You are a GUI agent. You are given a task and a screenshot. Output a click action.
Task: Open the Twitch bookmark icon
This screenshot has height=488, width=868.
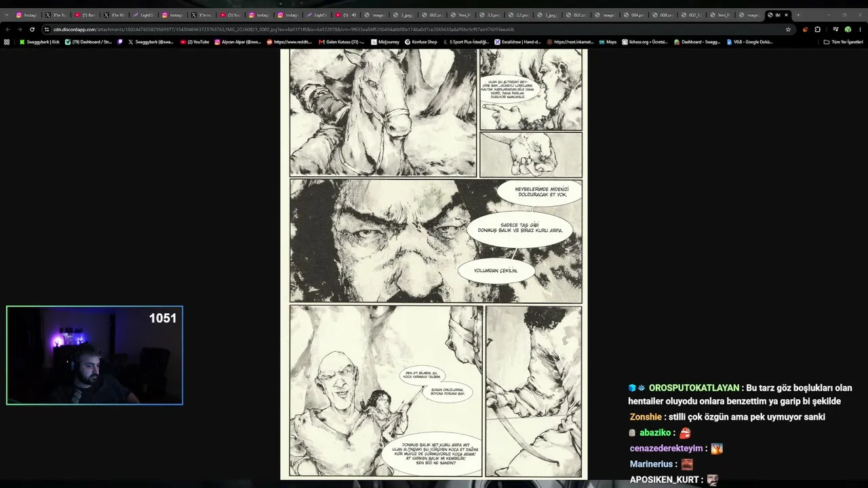[x=120, y=42]
